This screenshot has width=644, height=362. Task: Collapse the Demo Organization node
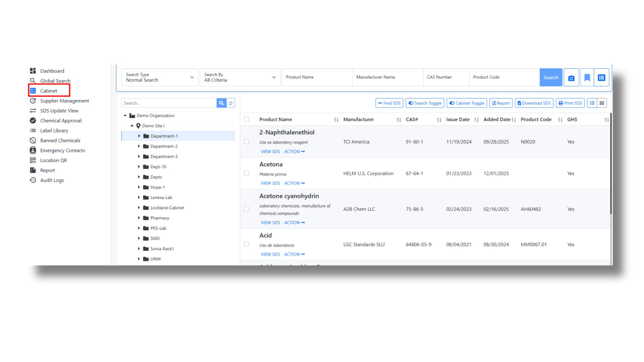tap(125, 116)
